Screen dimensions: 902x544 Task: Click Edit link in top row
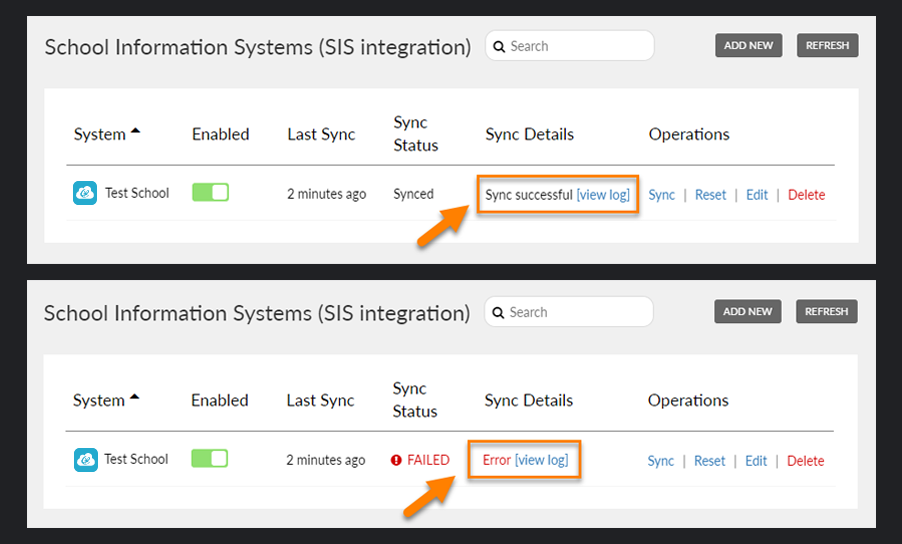point(757,195)
